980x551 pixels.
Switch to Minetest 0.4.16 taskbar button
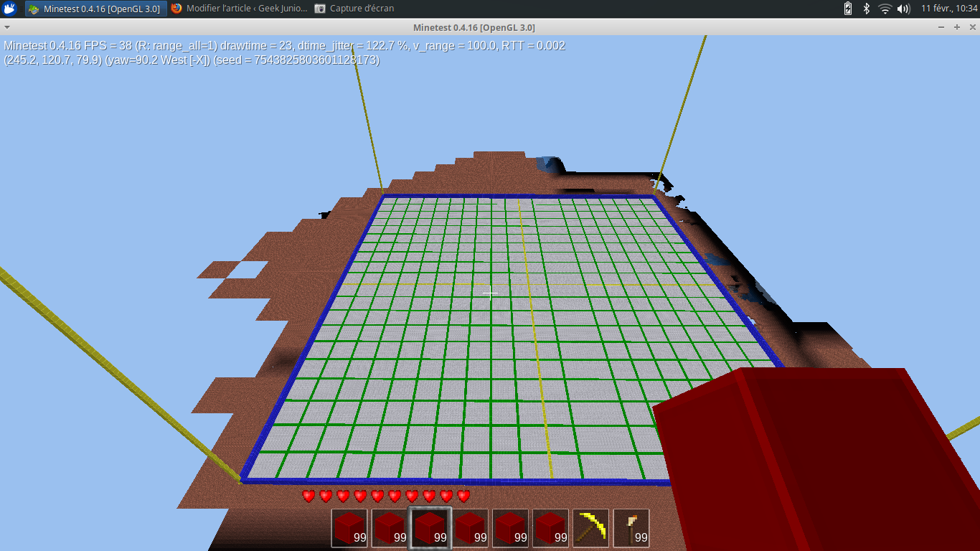[96, 9]
